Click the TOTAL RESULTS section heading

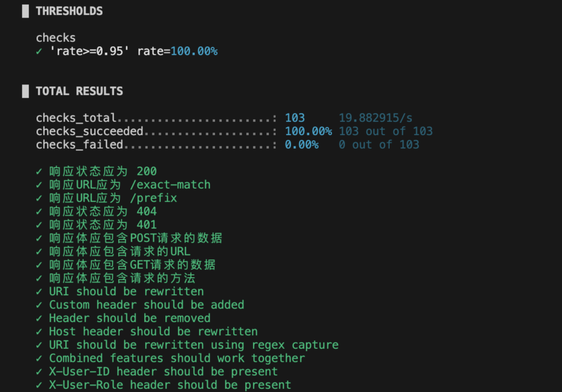(79, 92)
